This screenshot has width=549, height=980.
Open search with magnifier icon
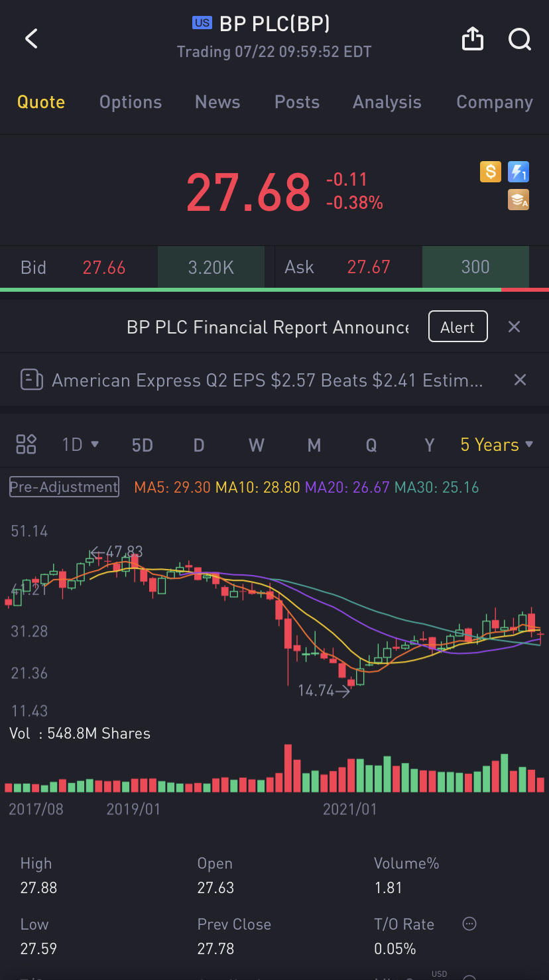[x=520, y=40]
